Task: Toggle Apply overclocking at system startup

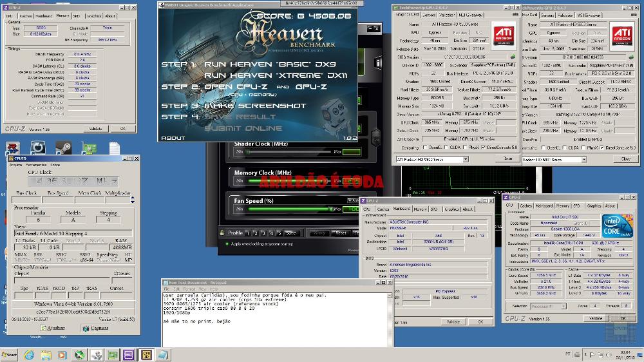Action: pos(227,243)
